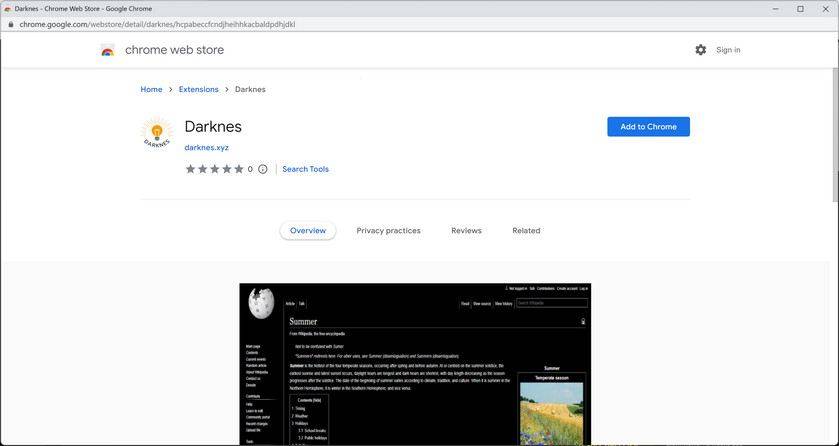Open the Sign in link
Viewport: 839px width, 446px height.
(x=728, y=50)
